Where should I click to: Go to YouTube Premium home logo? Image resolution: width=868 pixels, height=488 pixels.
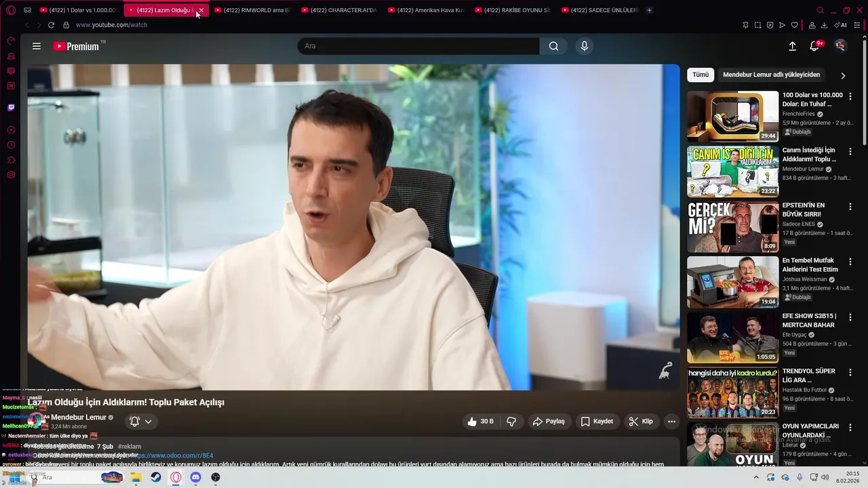coord(77,46)
